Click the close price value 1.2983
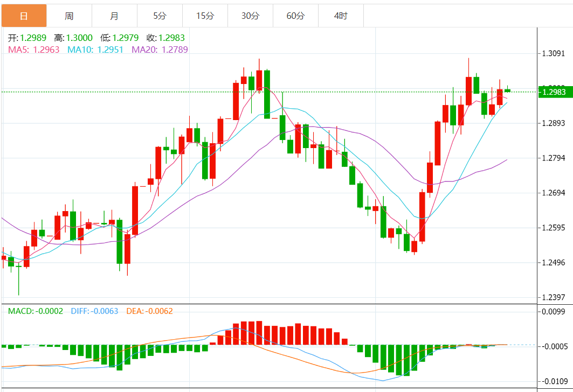Viewport: 573px width, 392px height. pos(171,38)
